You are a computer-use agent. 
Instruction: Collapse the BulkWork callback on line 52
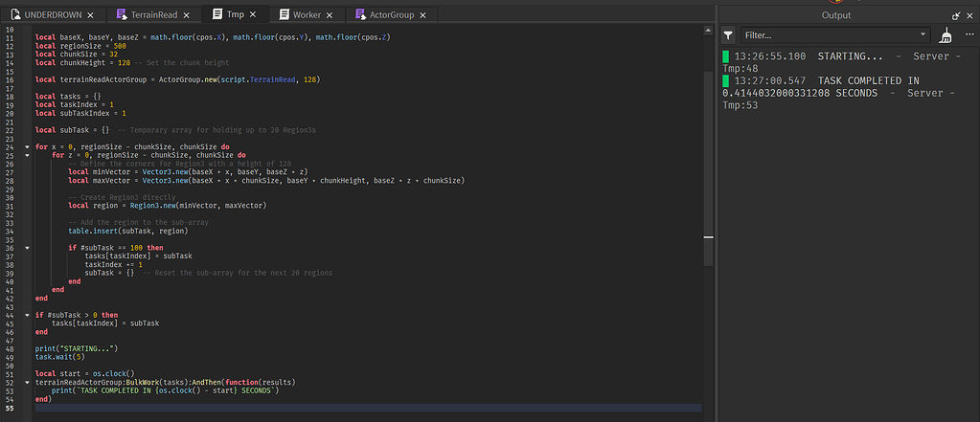(26, 381)
